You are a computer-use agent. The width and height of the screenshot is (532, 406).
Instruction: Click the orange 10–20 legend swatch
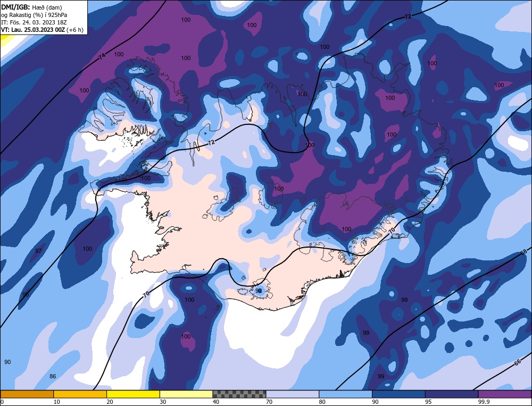[x=80, y=394]
